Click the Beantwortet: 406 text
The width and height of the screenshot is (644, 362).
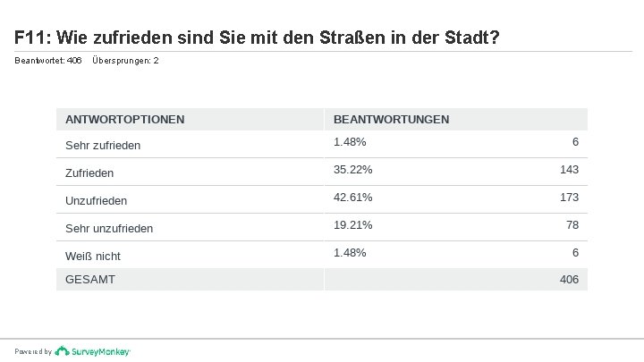pyautogui.click(x=48, y=61)
